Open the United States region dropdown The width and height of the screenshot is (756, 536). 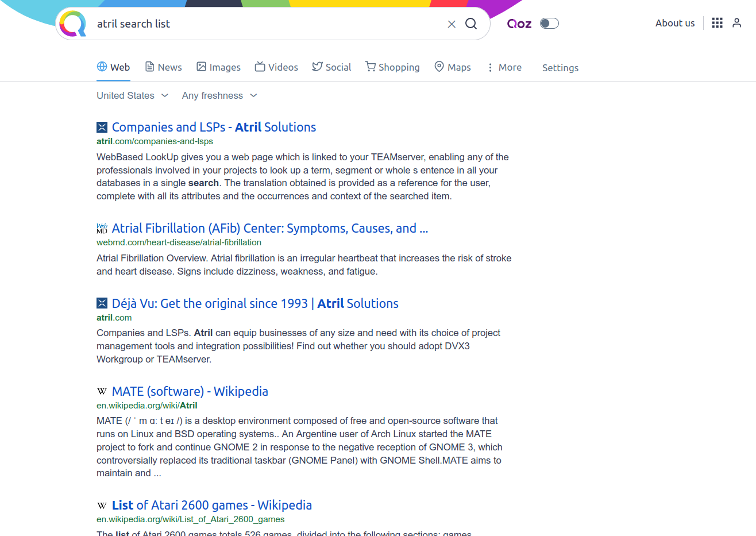tap(132, 95)
